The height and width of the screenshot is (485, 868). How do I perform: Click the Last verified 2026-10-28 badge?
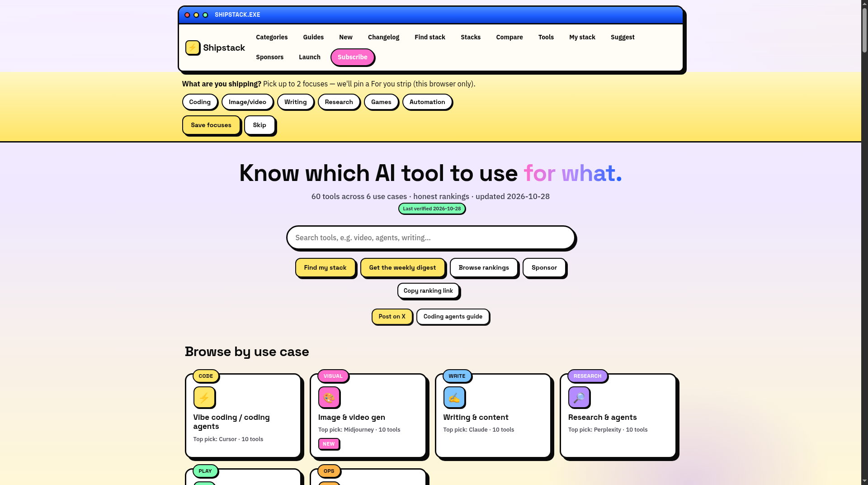click(x=432, y=209)
